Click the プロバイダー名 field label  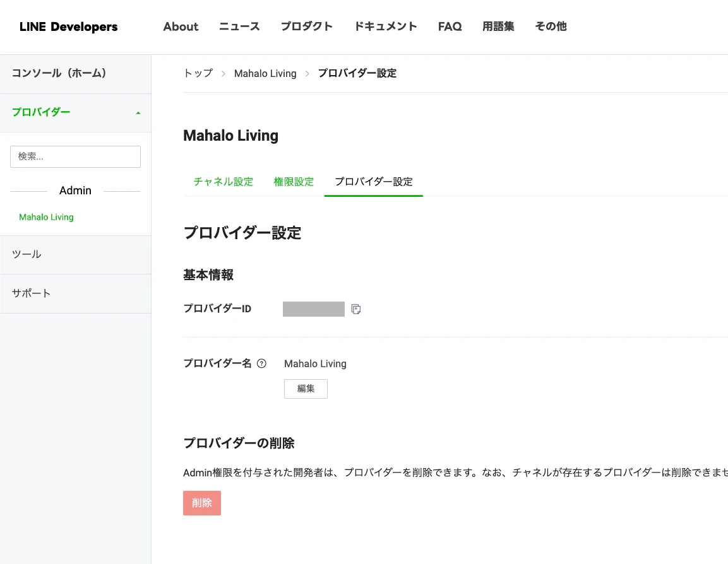(217, 363)
